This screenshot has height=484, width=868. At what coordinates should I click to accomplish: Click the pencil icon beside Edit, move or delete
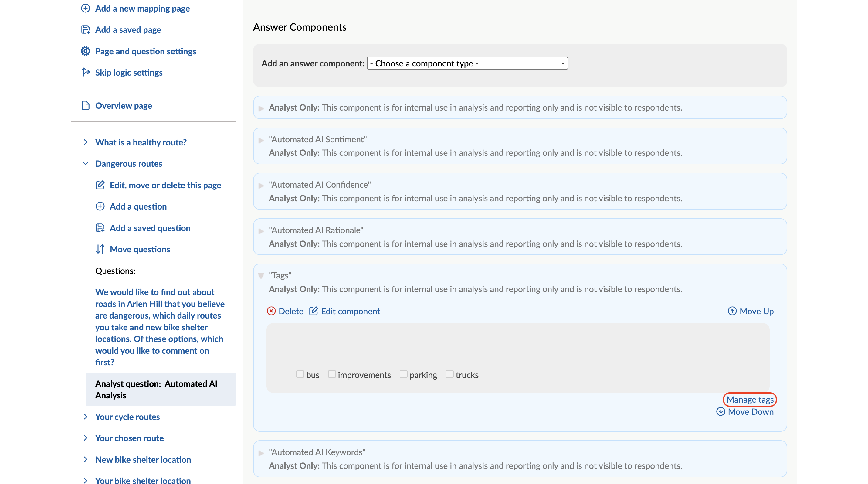click(100, 185)
